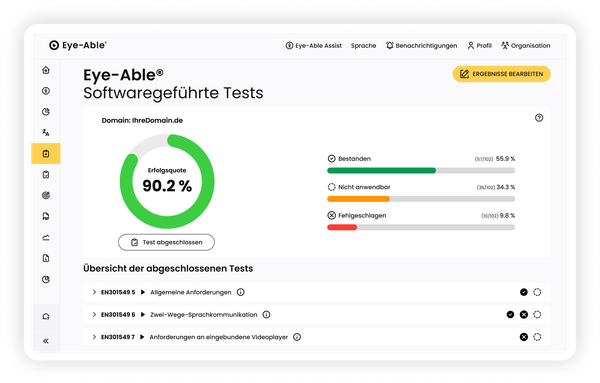The image size is (600, 383).
Task: Click failed X icon in EN301549 7 row
Action: click(524, 337)
